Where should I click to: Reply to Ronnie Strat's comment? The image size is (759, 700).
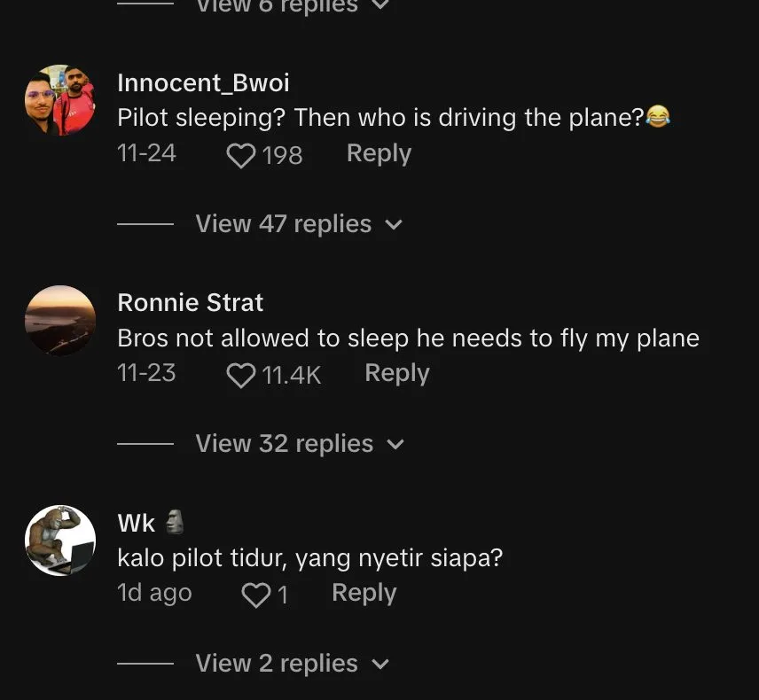click(396, 373)
